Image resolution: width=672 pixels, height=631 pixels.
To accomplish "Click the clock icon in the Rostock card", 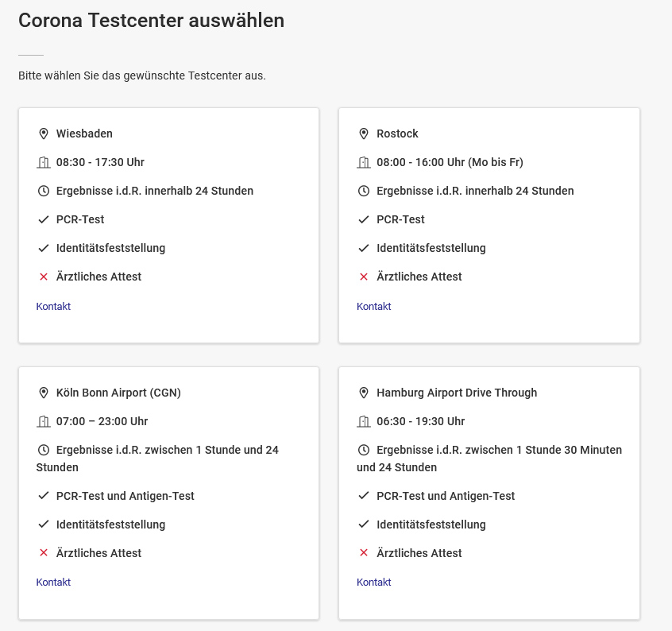I will pyautogui.click(x=364, y=191).
